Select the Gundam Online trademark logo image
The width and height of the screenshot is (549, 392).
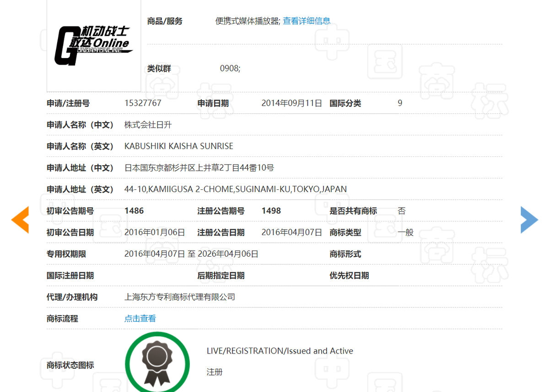[93, 43]
